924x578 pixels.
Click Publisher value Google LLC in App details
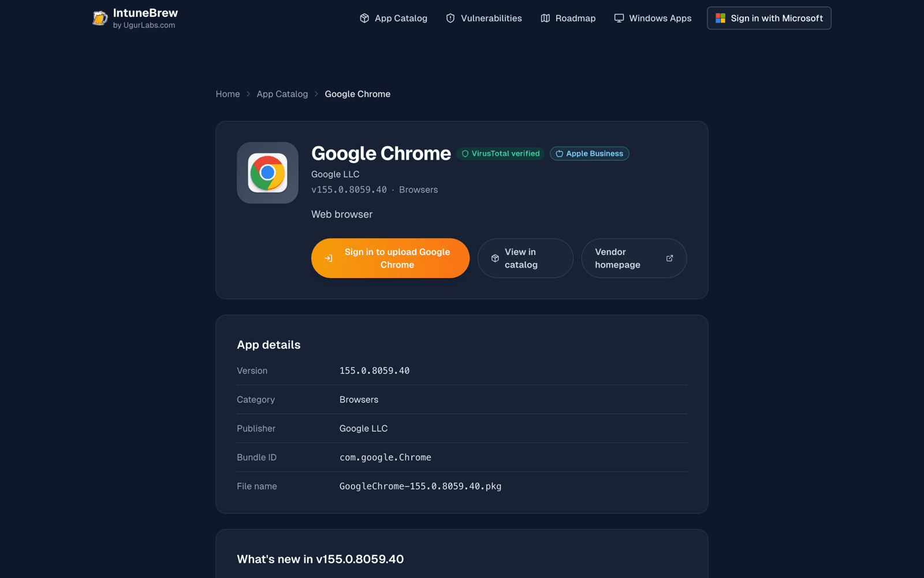[364, 428]
